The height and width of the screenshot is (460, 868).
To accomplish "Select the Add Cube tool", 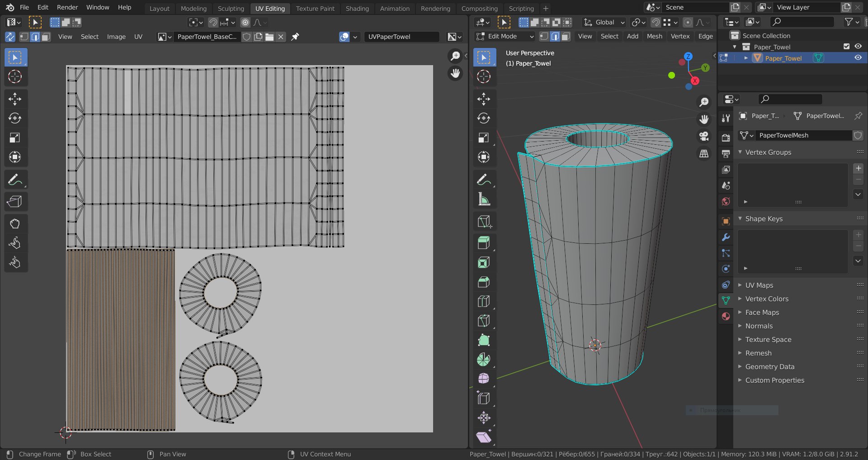I will pos(484,221).
